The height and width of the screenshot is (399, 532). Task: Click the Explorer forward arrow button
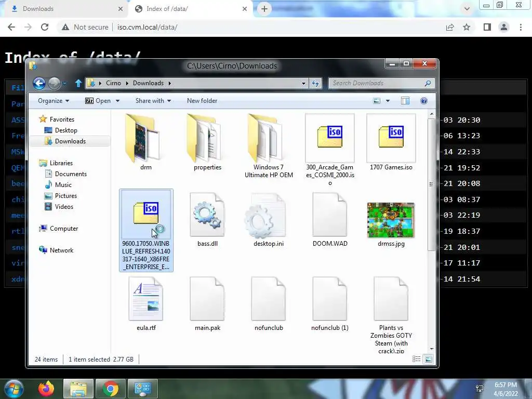coord(54,83)
